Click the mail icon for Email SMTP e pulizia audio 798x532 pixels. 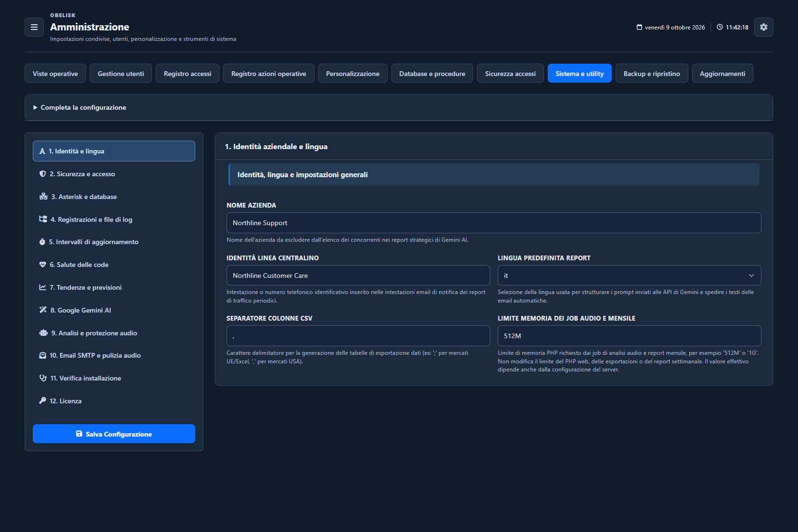point(43,355)
